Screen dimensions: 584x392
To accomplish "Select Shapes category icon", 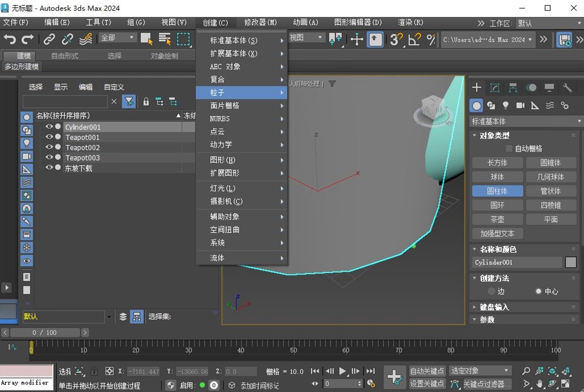I will pos(491,105).
